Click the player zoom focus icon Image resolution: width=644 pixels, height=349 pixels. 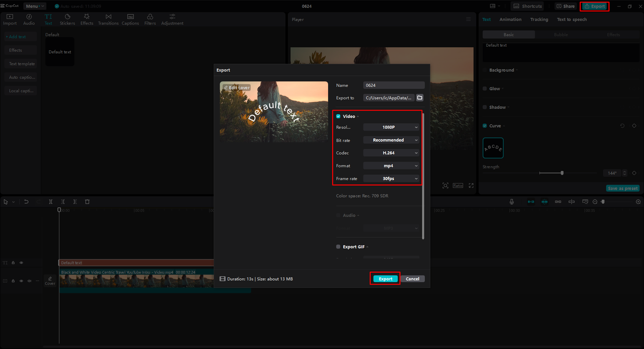click(445, 186)
